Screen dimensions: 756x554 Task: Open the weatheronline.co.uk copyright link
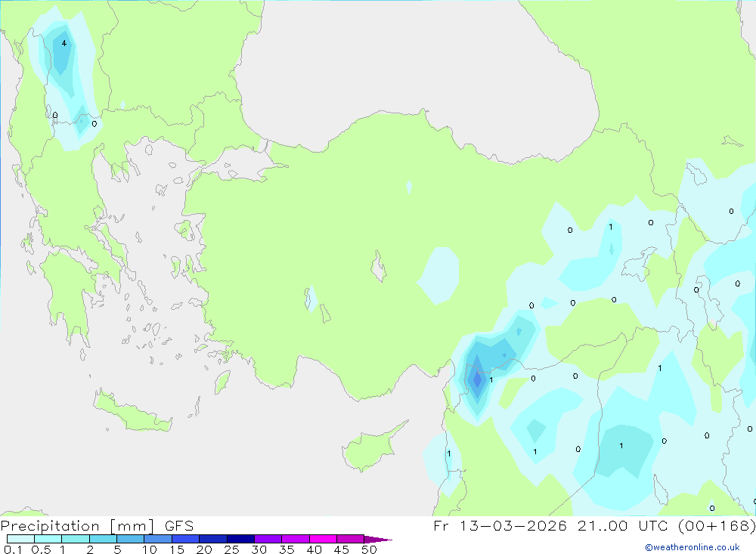[692, 547]
